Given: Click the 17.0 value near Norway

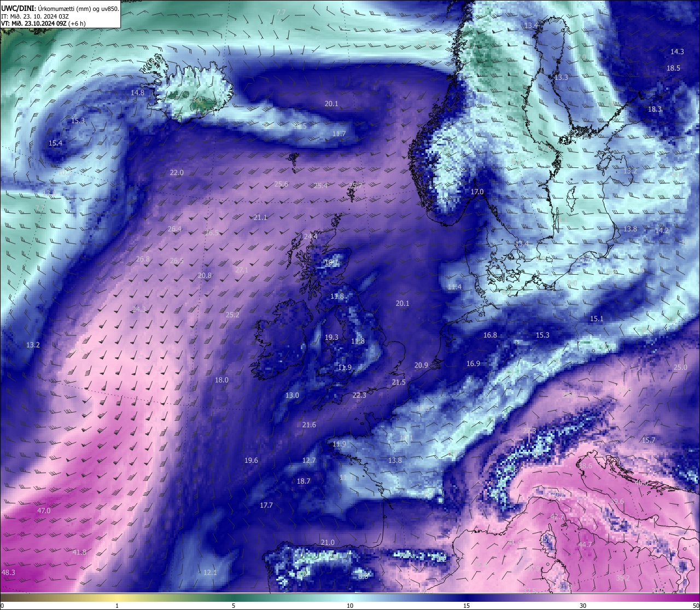Looking at the screenshot, I should click(x=477, y=191).
